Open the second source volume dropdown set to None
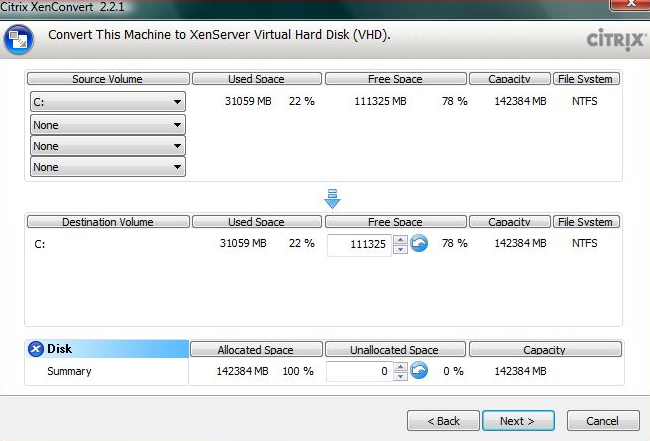 [107, 124]
